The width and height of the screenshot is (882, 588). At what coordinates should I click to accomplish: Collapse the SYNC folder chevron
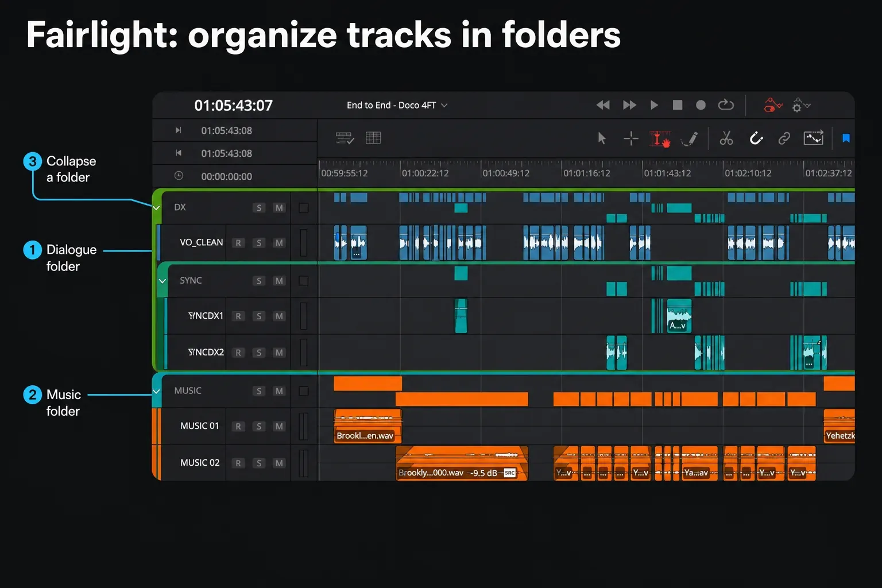(x=163, y=281)
